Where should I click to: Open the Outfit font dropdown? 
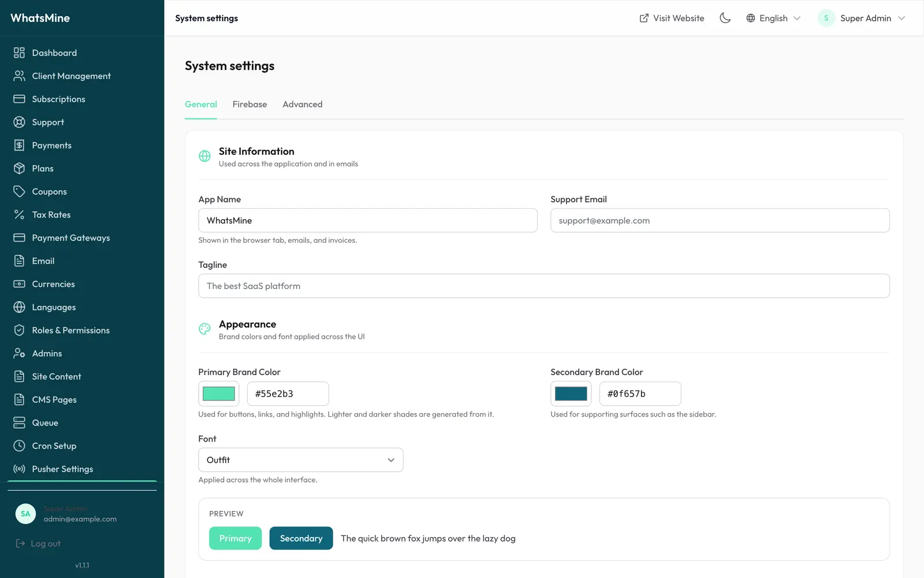tap(301, 460)
